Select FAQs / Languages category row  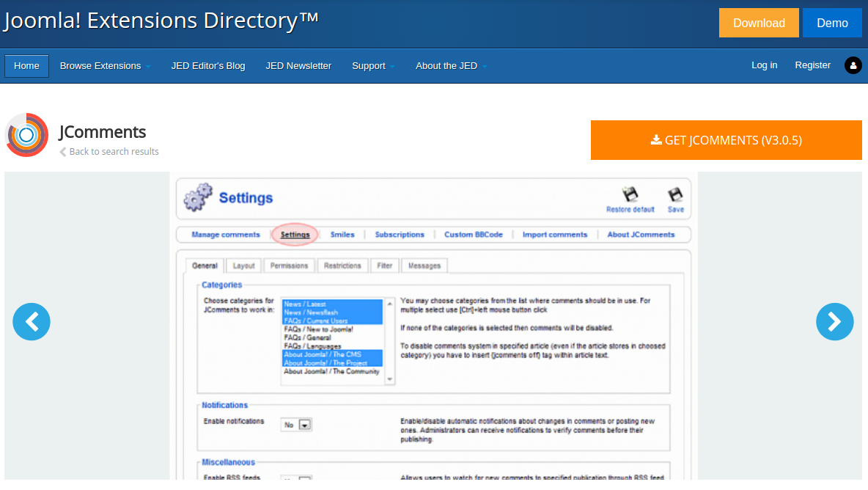[x=332, y=346]
